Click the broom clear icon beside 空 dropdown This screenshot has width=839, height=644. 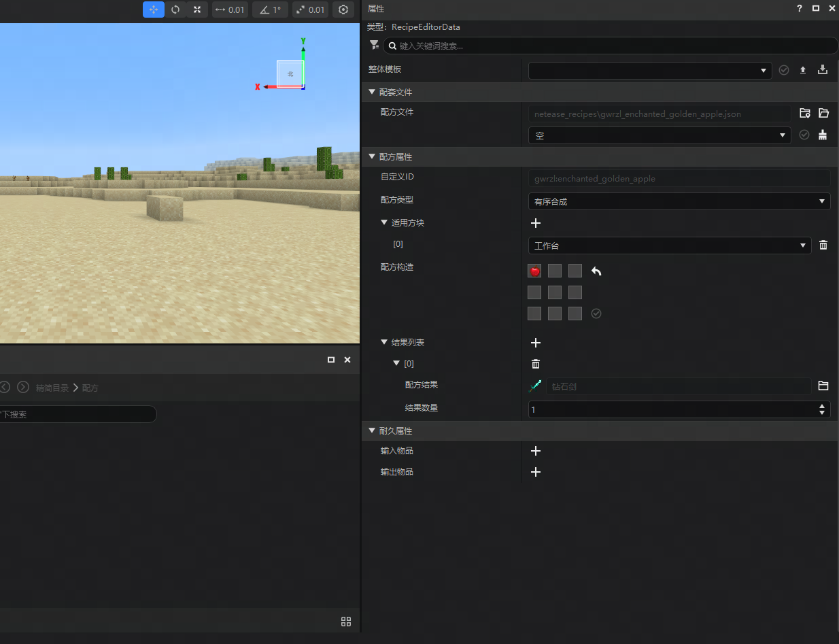click(x=823, y=135)
